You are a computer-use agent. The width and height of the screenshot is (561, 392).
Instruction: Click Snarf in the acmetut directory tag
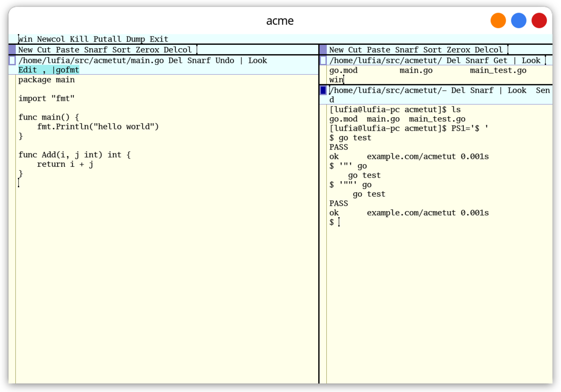pos(477,60)
